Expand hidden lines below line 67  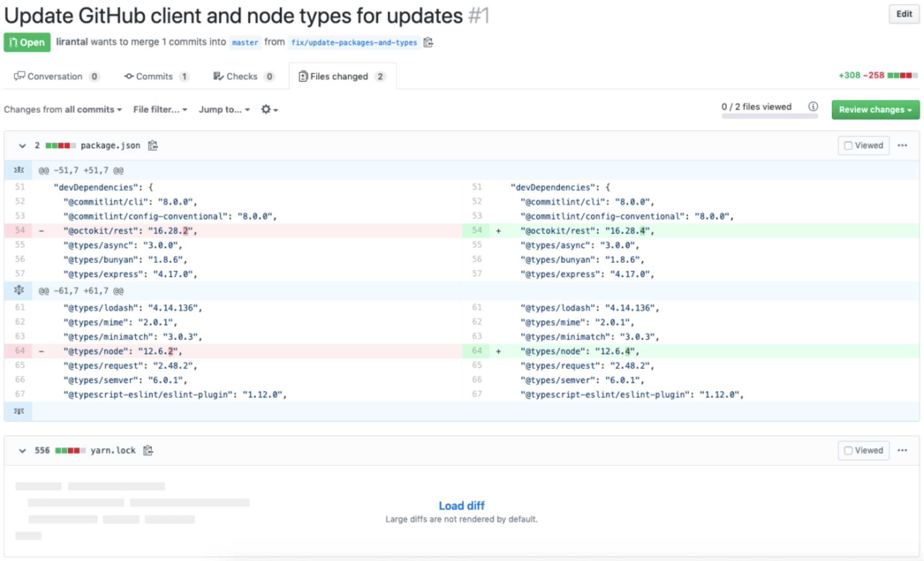tap(19, 411)
